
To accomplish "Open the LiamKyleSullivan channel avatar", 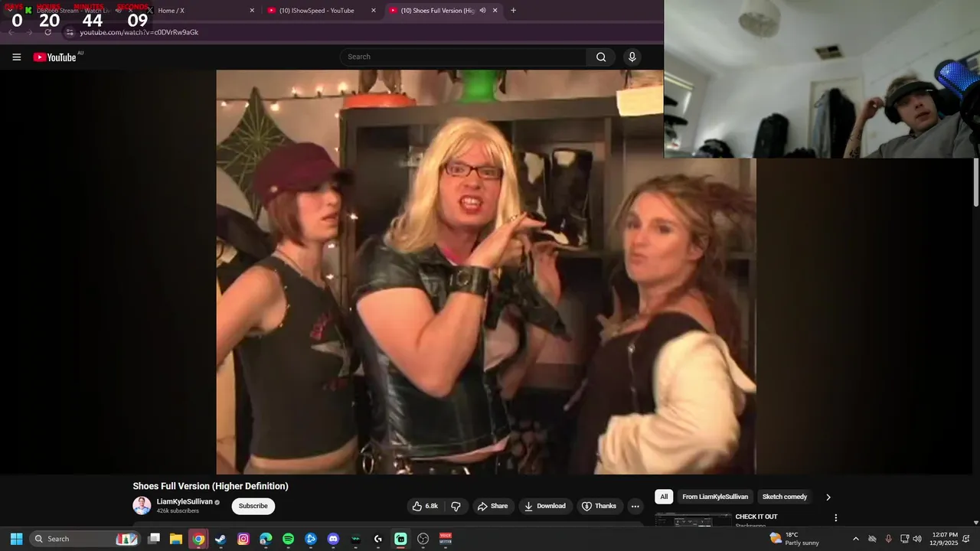I will (142, 506).
